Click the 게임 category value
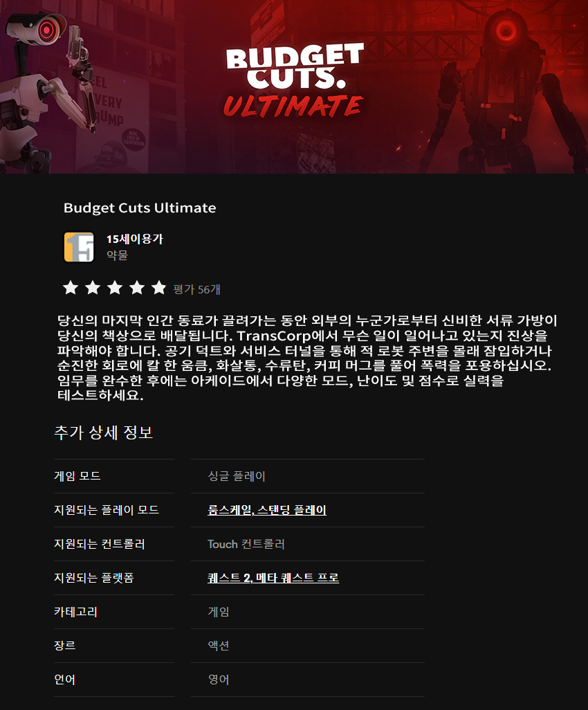The image size is (588, 710). 218,612
